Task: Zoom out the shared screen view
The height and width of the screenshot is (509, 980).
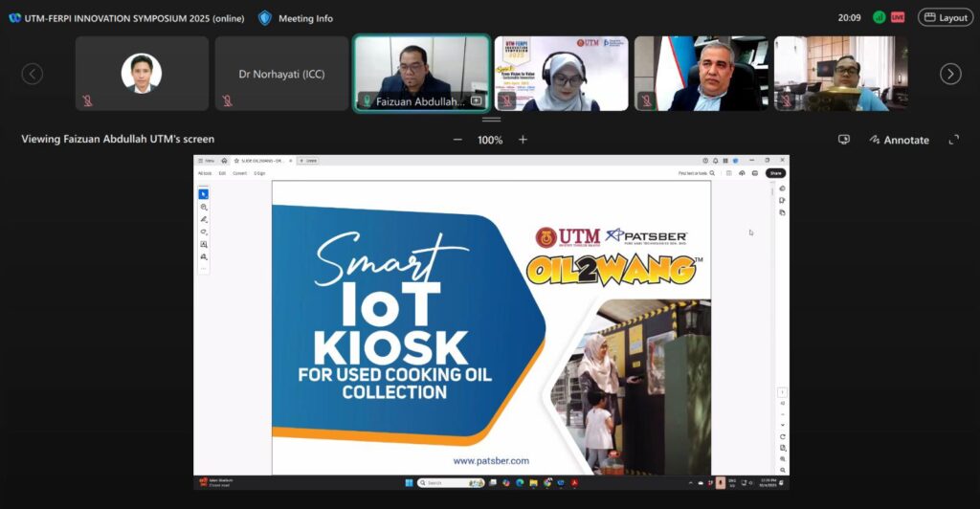Action: click(x=457, y=140)
